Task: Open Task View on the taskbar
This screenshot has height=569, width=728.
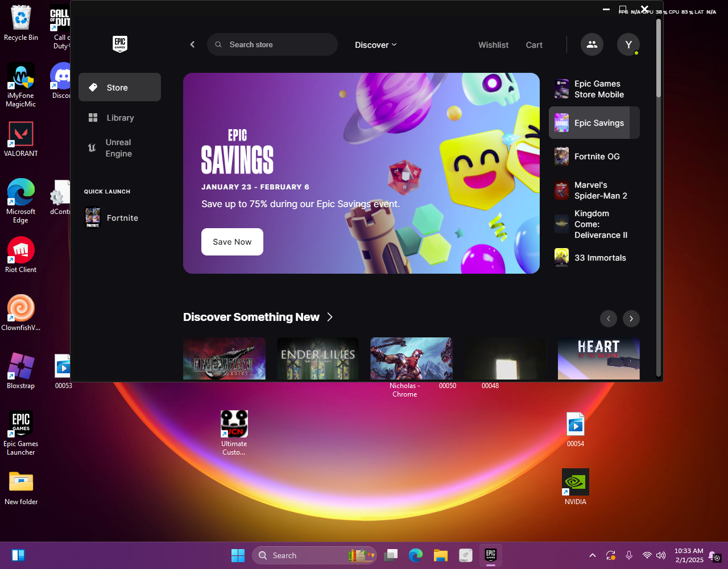Action: pyautogui.click(x=391, y=555)
